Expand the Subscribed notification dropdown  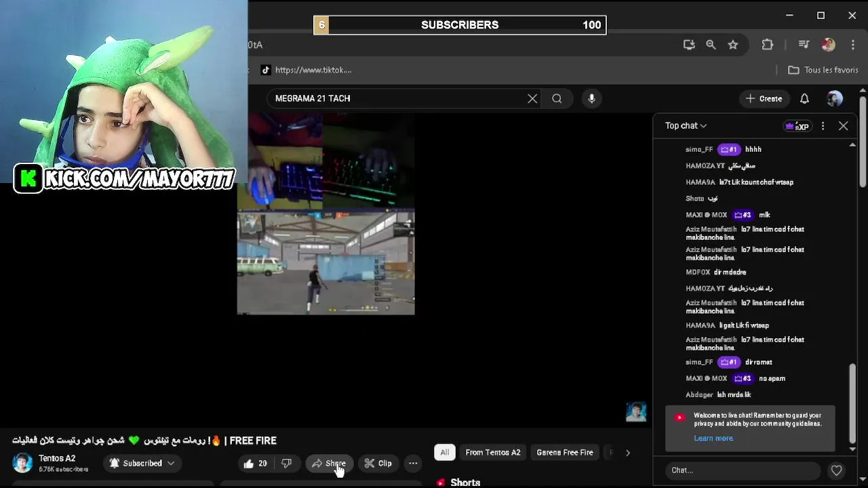coord(142,464)
